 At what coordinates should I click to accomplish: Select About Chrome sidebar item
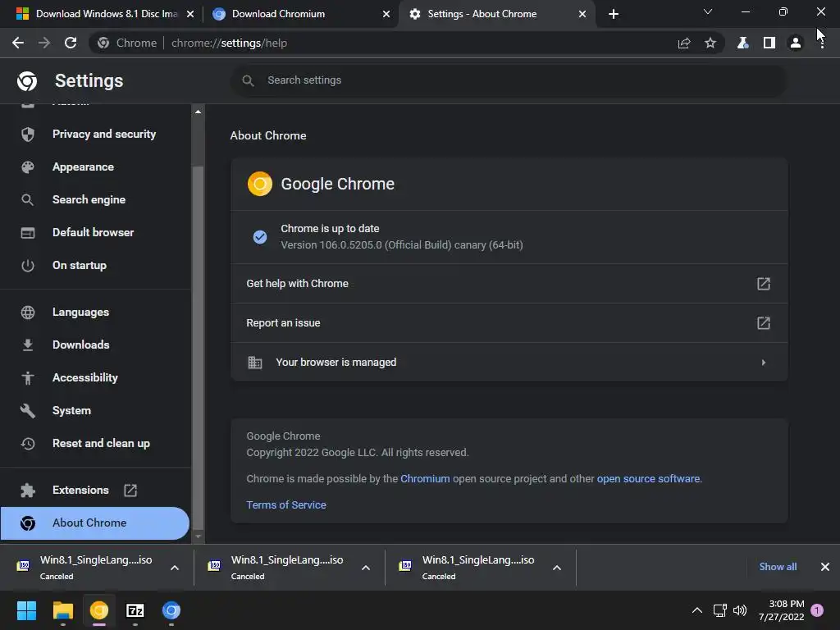click(x=95, y=523)
